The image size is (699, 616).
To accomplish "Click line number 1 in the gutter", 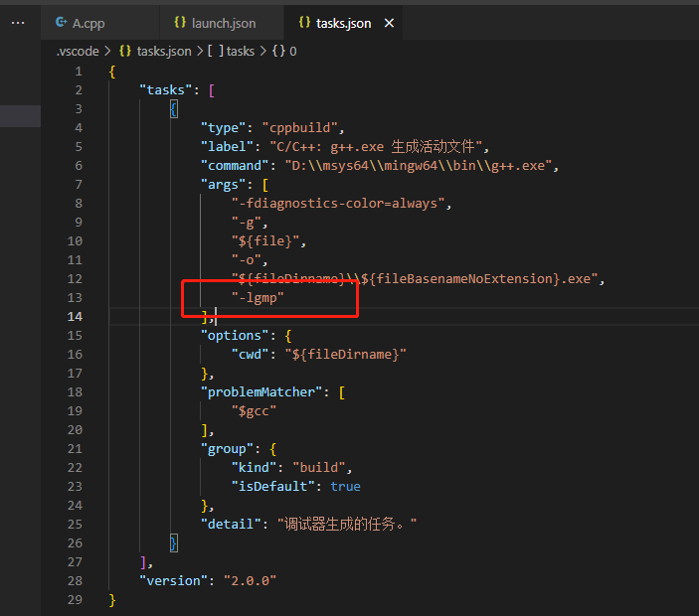I will tap(79, 72).
